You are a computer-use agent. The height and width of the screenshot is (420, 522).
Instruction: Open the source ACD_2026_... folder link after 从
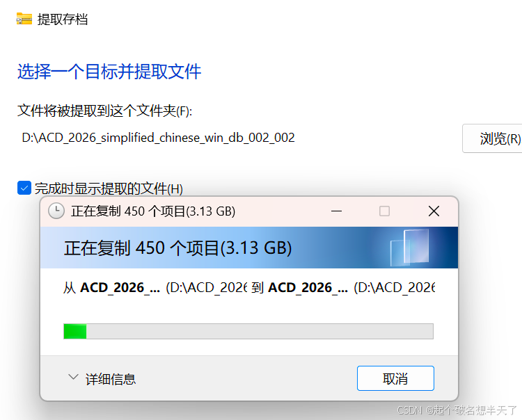[120, 288]
